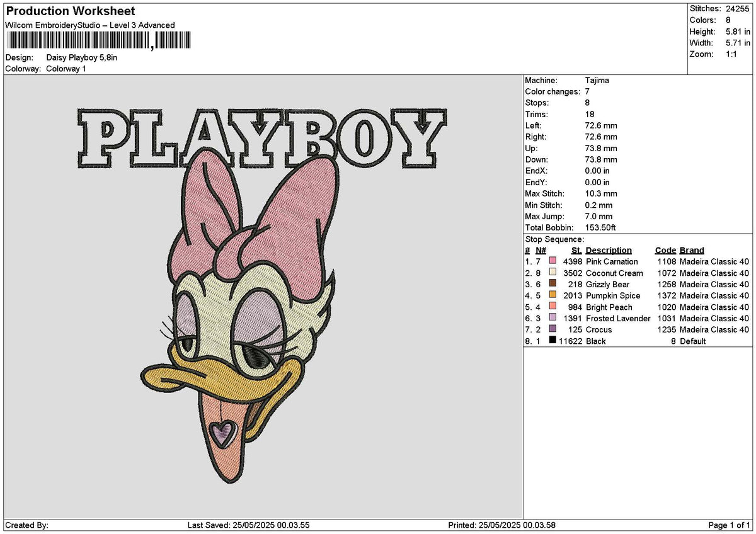This screenshot has width=756, height=534.
Task: Select the Pumpkin Spice color swatch
Action: pyautogui.click(x=553, y=295)
